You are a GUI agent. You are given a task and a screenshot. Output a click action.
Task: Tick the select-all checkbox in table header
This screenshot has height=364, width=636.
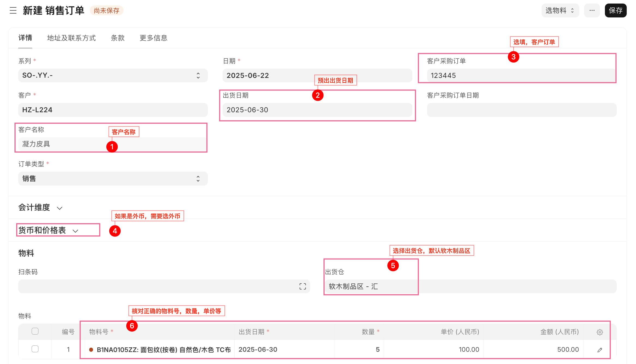pos(35,331)
